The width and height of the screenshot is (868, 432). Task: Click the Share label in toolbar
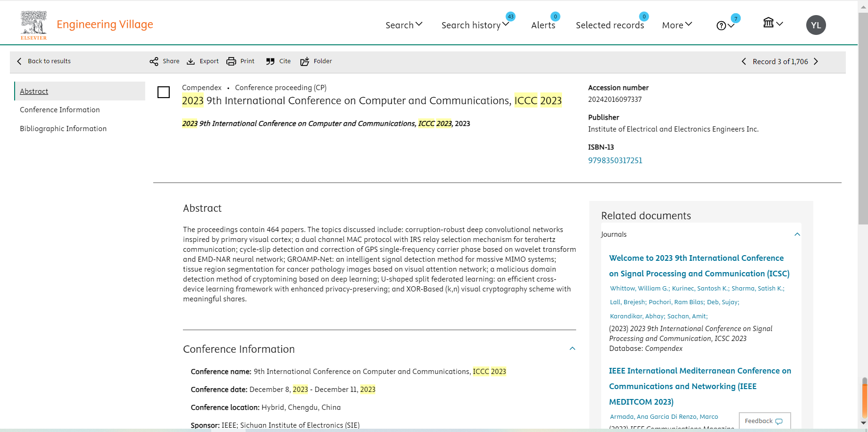pyautogui.click(x=171, y=61)
